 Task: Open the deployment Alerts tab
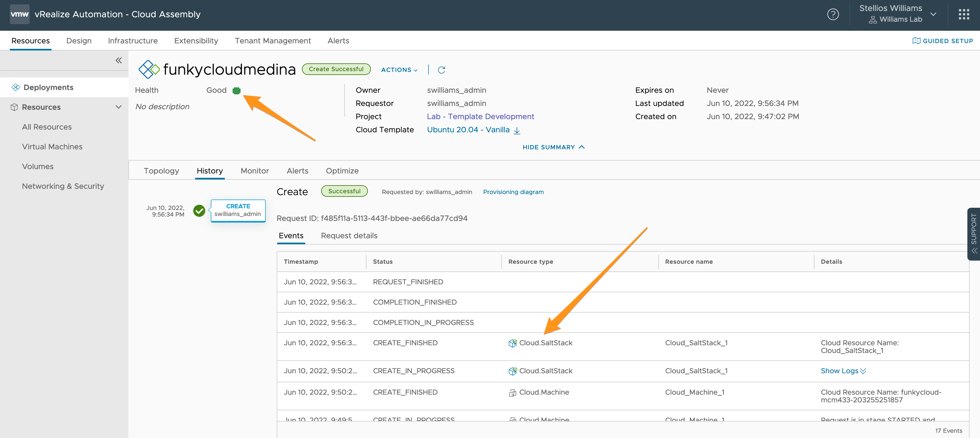tap(297, 171)
